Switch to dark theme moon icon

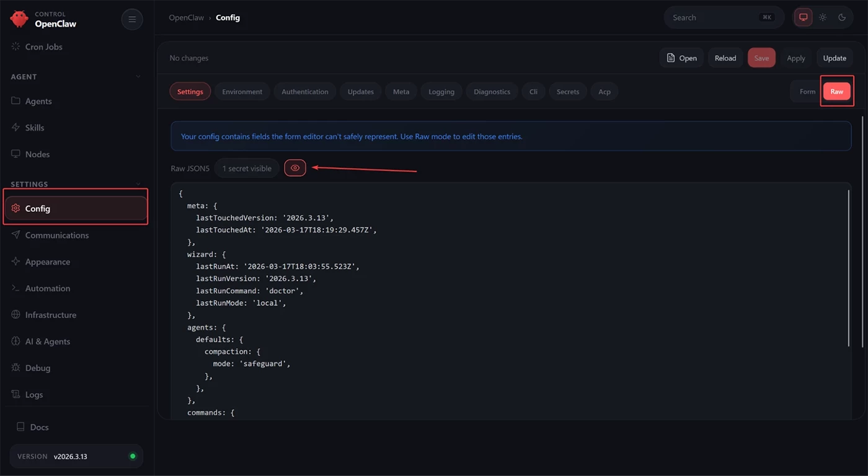842,17
